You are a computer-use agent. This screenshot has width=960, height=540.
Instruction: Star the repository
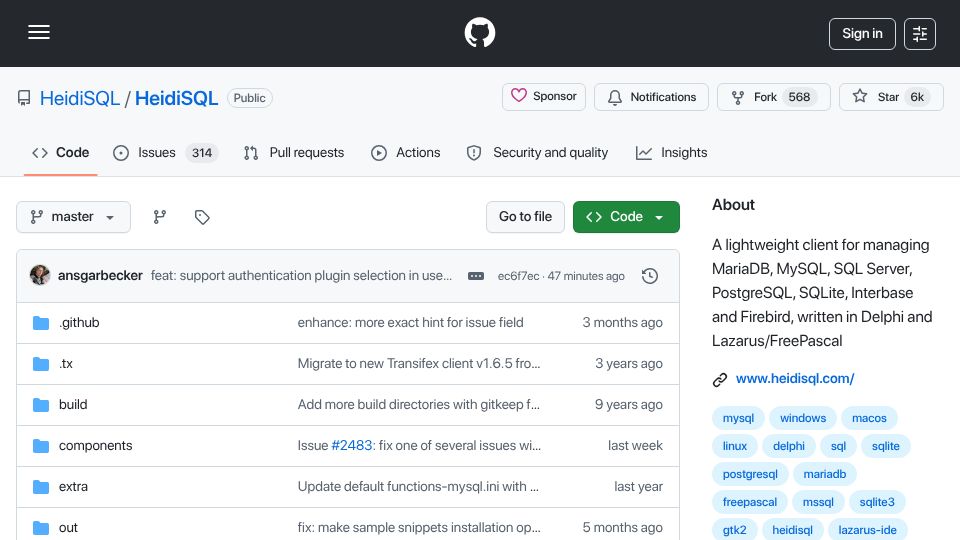891,97
